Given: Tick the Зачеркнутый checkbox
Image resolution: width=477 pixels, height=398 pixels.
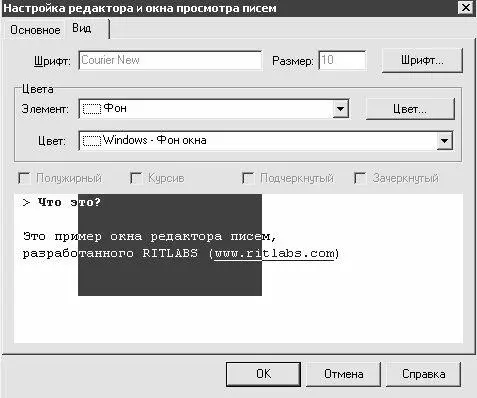Looking at the screenshot, I should point(360,178).
